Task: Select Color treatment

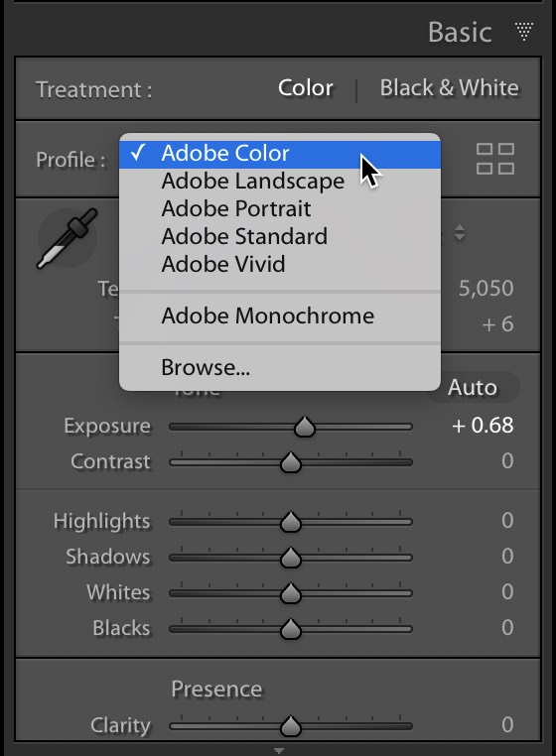Action: pyautogui.click(x=306, y=88)
